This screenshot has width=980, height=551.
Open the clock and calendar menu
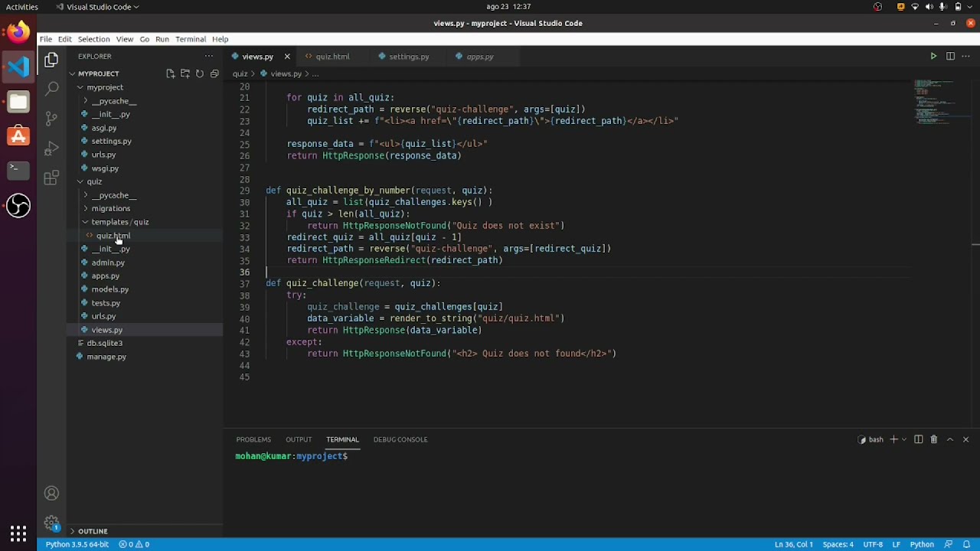(508, 7)
